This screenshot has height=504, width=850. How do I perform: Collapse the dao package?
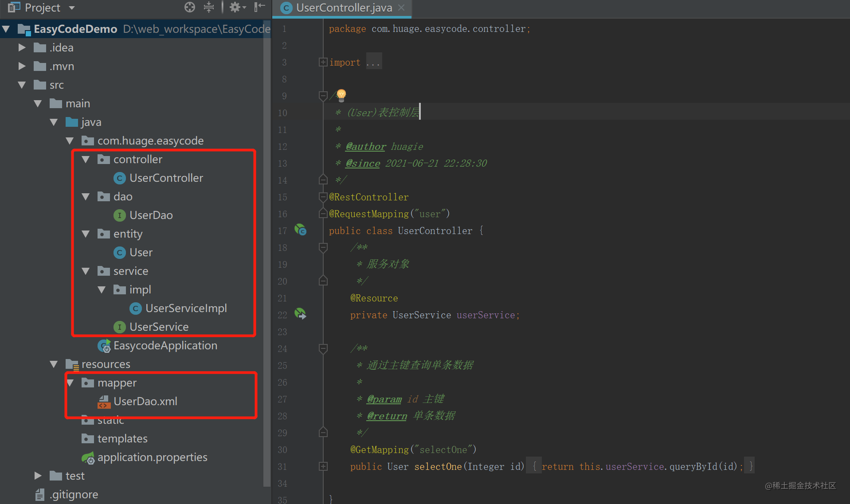point(86,196)
